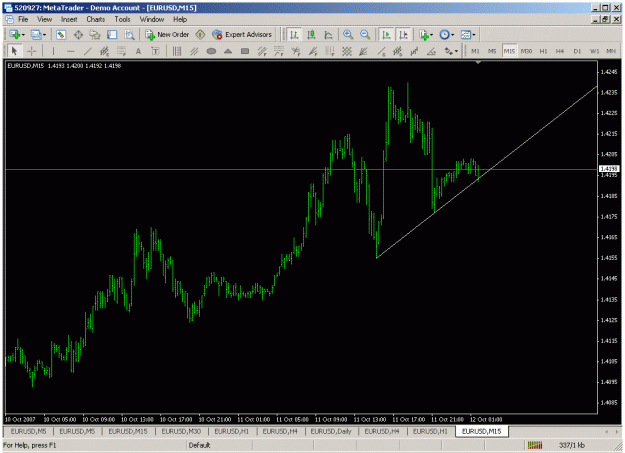Show the Navigator panel icon
This screenshot has width=625, height=453.
coord(95,35)
